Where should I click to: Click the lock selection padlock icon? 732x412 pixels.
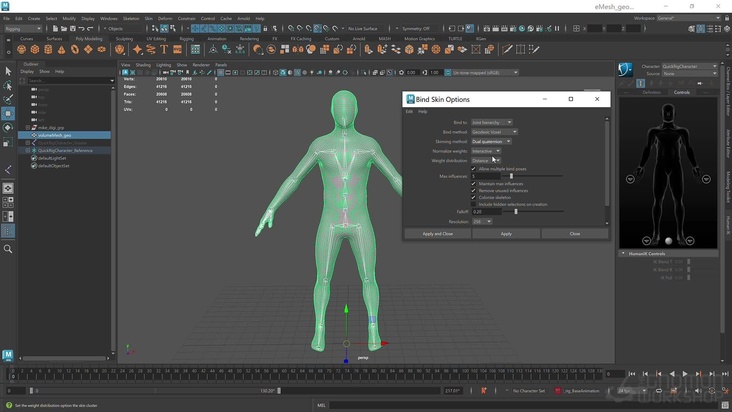(266, 28)
